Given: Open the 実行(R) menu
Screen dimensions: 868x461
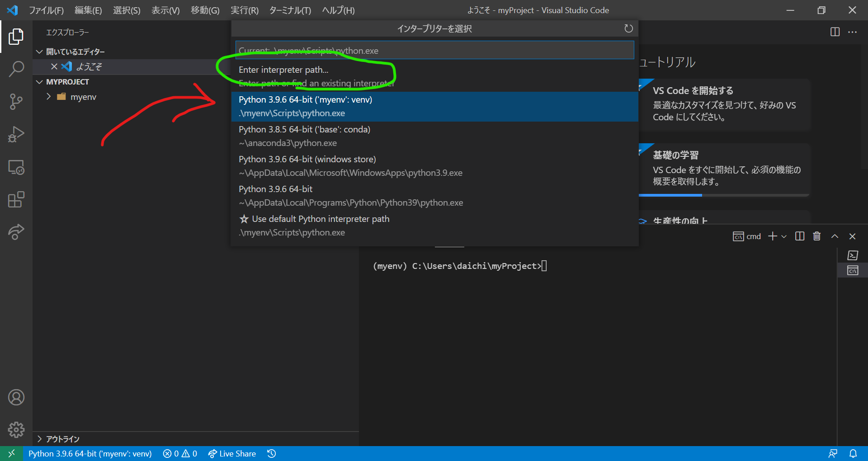Looking at the screenshot, I should tap(244, 10).
